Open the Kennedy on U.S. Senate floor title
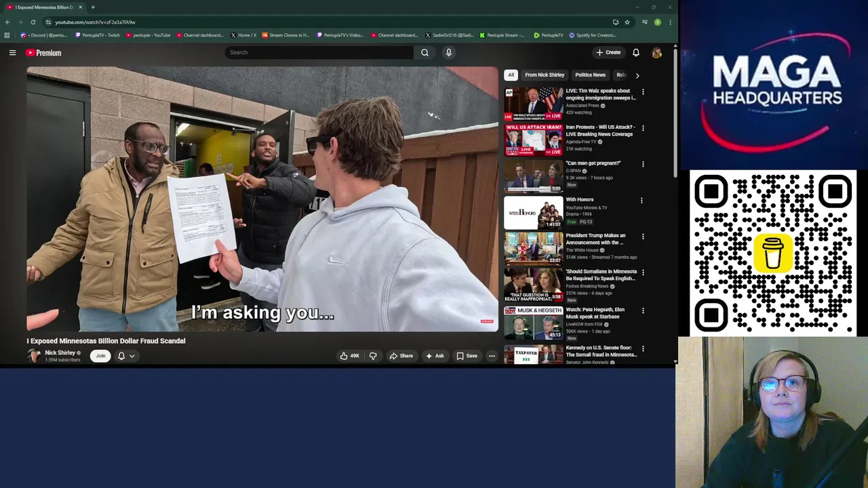 [601, 351]
